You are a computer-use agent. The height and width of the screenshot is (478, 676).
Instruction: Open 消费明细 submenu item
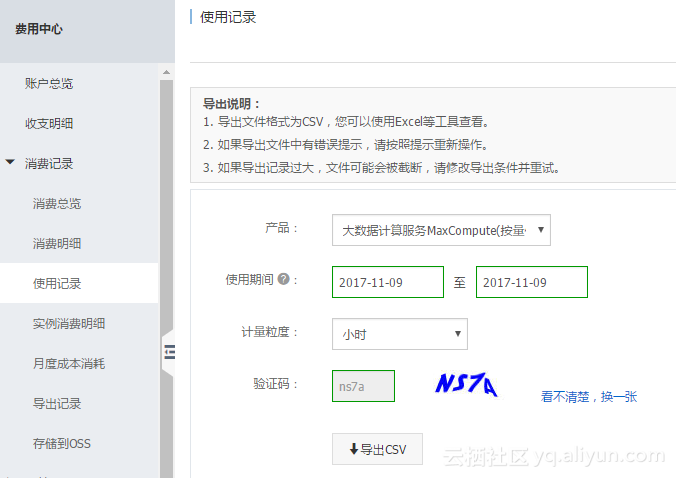tap(57, 244)
